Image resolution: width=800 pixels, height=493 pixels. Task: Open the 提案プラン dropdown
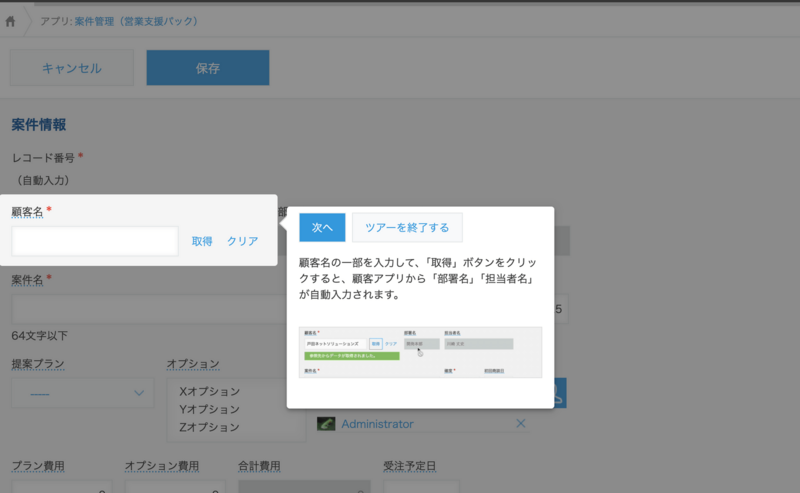[82, 393]
